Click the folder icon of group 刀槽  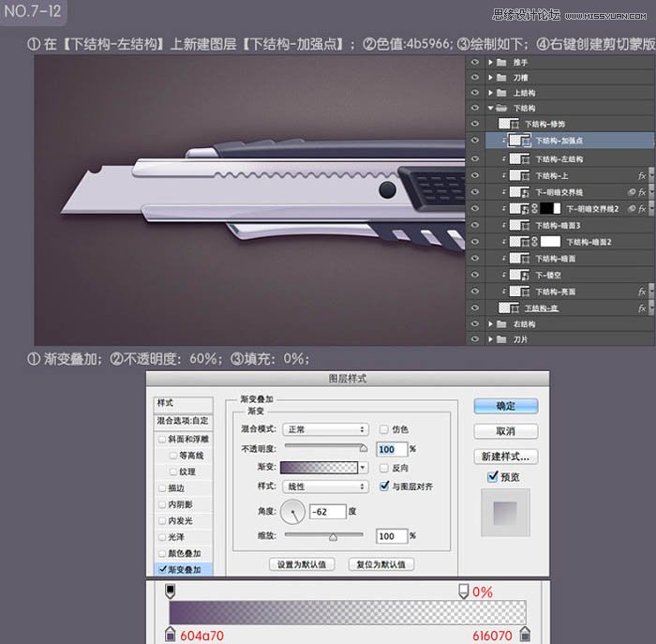[501, 78]
